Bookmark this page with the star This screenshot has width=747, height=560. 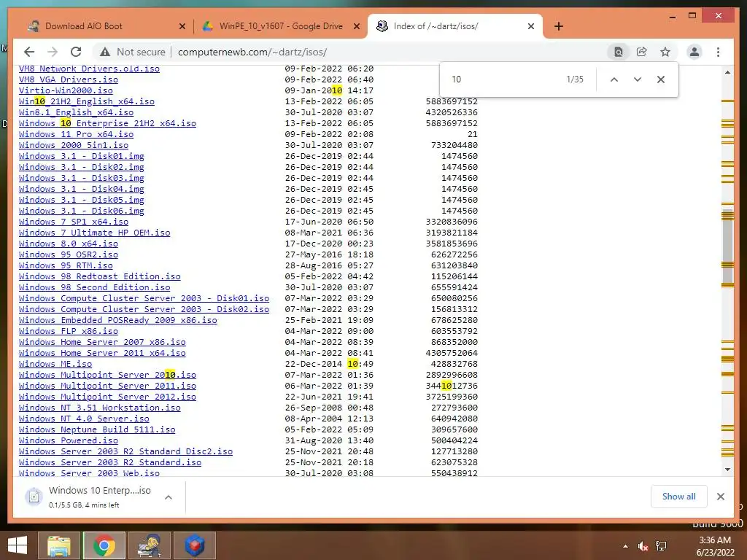[665, 52]
